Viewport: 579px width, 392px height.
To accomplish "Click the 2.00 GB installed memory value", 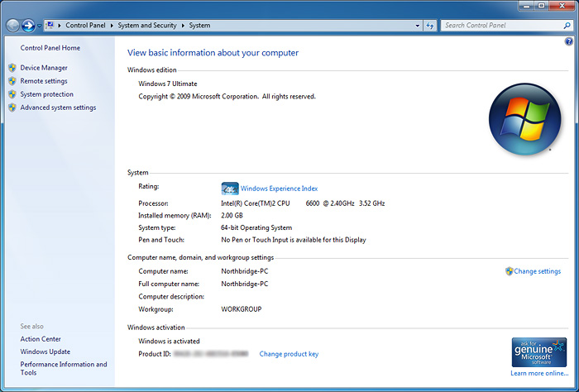I will pos(232,216).
